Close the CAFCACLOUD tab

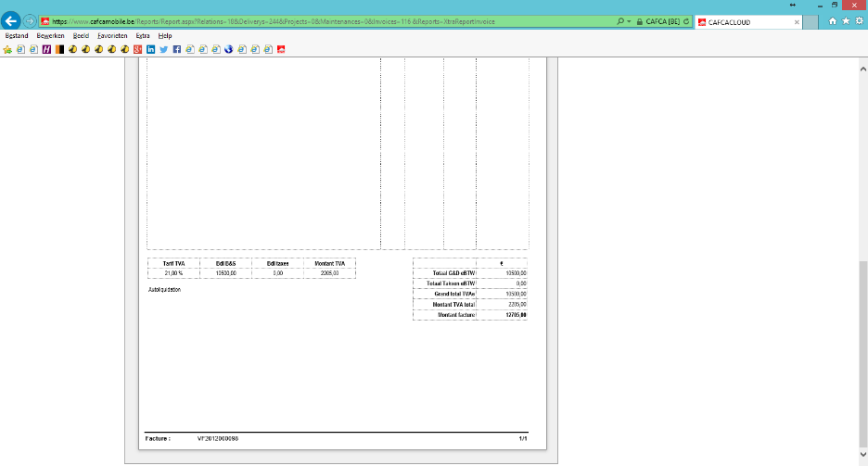[797, 22]
